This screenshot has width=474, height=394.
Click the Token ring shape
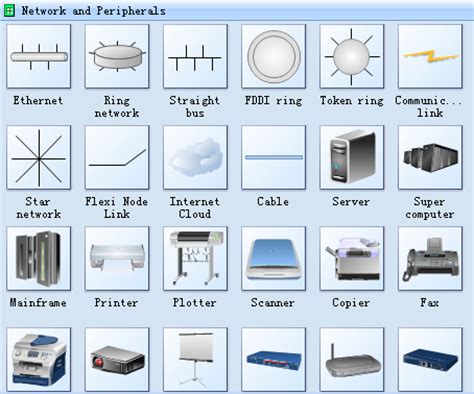[x=352, y=56]
